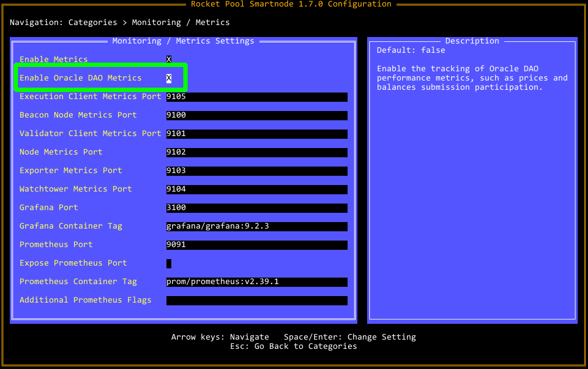This screenshot has width=588, height=369.
Task: Click the Watchtower Metrics Port input
Action: pyautogui.click(x=257, y=189)
